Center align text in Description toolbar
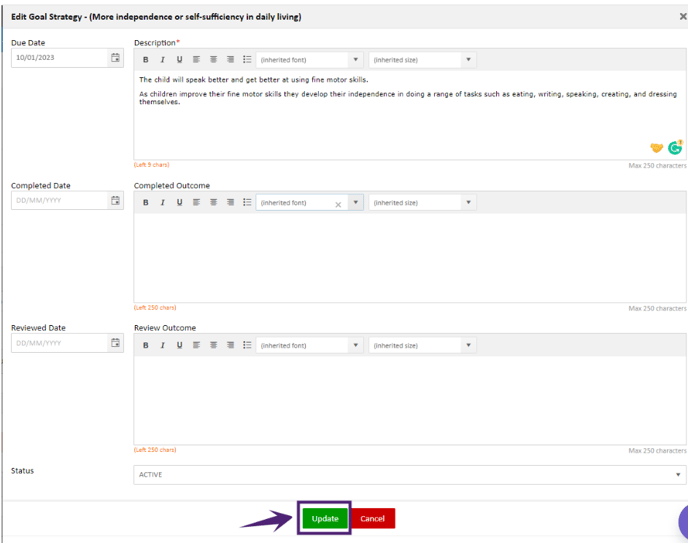Viewport: 688px width, 543px height. pos(213,60)
